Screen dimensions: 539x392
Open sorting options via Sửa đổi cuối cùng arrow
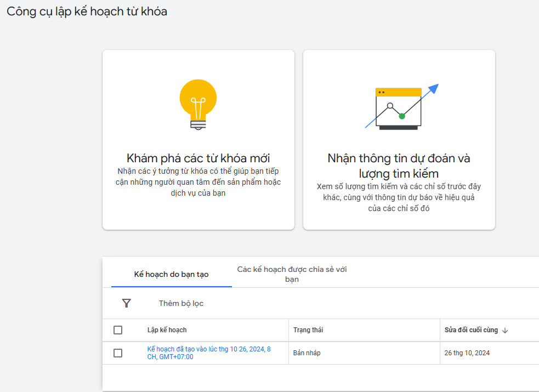tap(504, 329)
